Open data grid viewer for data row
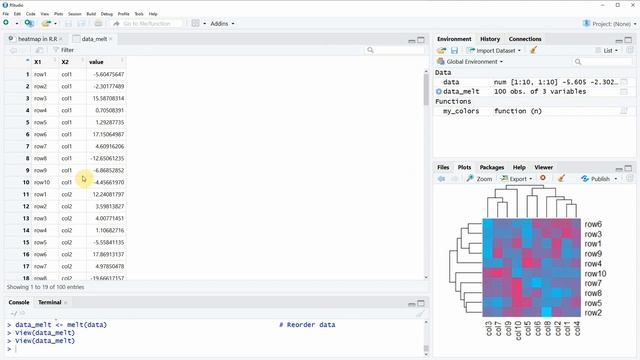Viewport: 640px width, 360px height. pyautogui.click(x=624, y=82)
